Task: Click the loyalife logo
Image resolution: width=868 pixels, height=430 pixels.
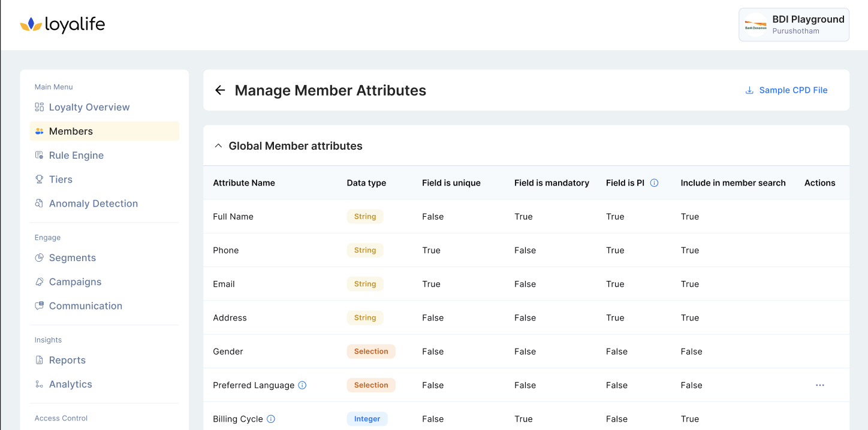Action: pos(62,25)
